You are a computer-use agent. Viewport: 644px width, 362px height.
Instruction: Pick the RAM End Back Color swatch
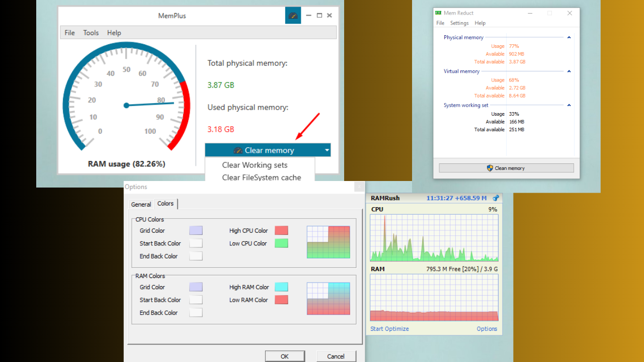tap(196, 312)
